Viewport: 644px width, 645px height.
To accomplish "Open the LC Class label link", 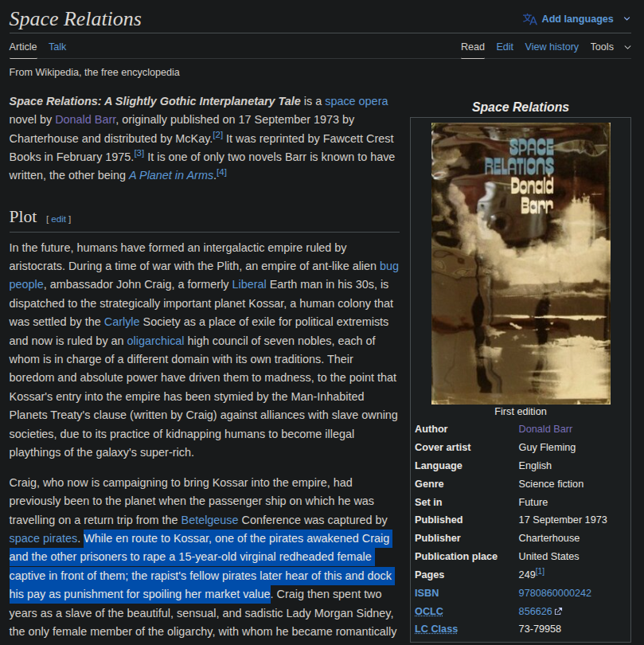I will [436, 629].
